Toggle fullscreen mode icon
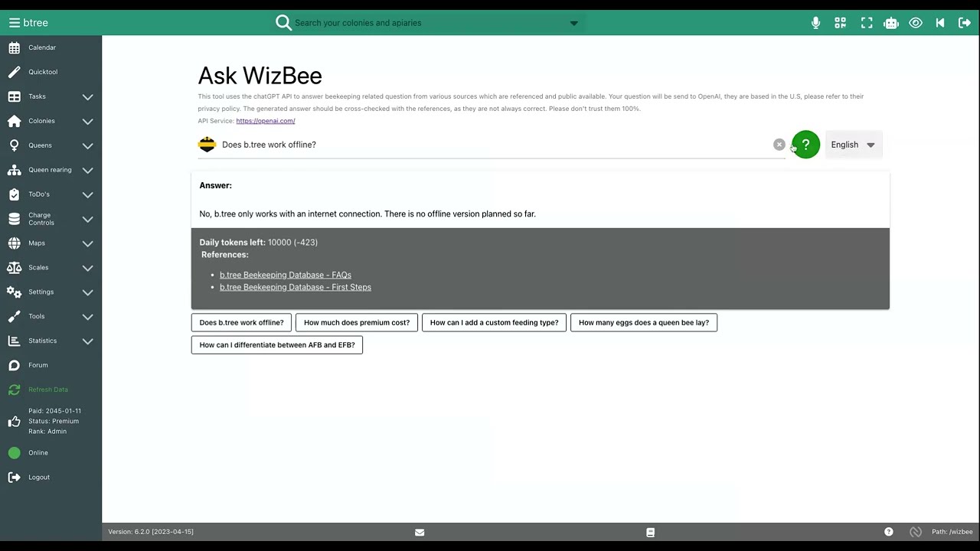 [867, 23]
